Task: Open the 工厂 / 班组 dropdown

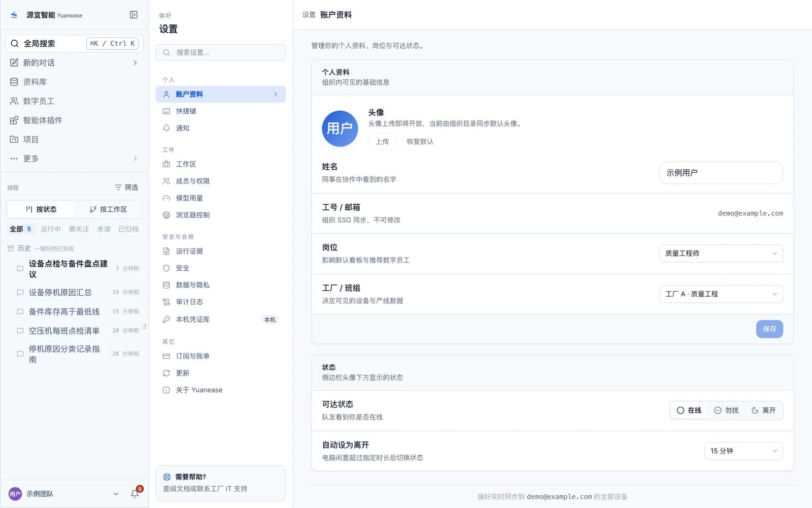Action: click(x=721, y=294)
